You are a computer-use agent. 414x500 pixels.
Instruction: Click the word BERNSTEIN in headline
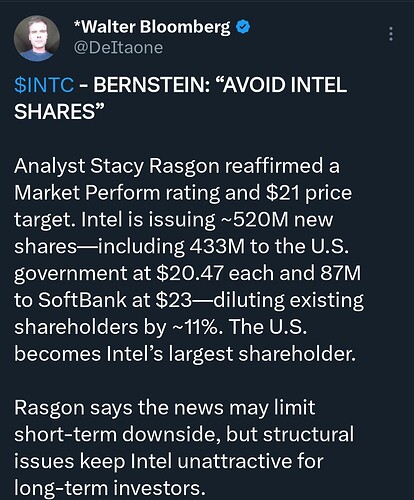click(150, 85)
